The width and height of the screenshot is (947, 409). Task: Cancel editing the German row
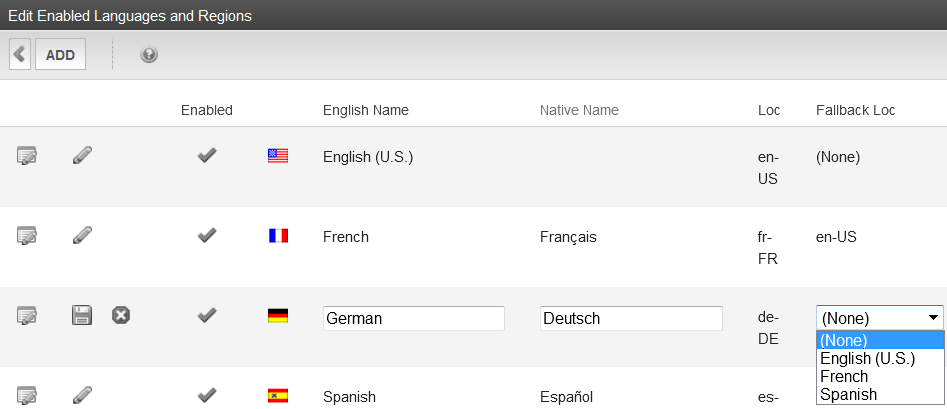point(121,315)
